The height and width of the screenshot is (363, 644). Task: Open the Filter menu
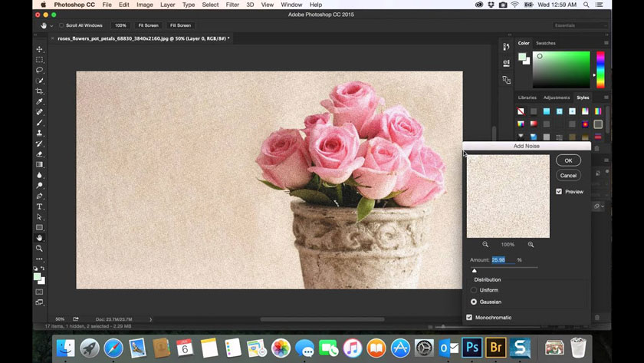[232, 5]
